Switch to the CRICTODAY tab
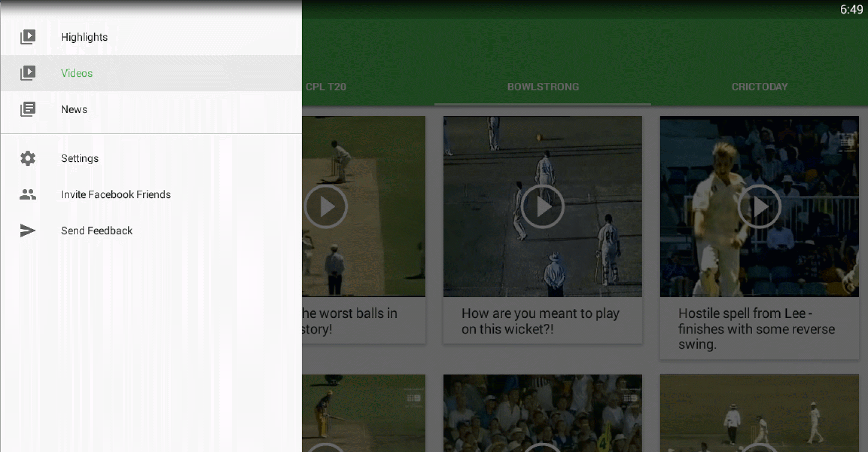The image size is (868, 452). click(x=760, y=86)
